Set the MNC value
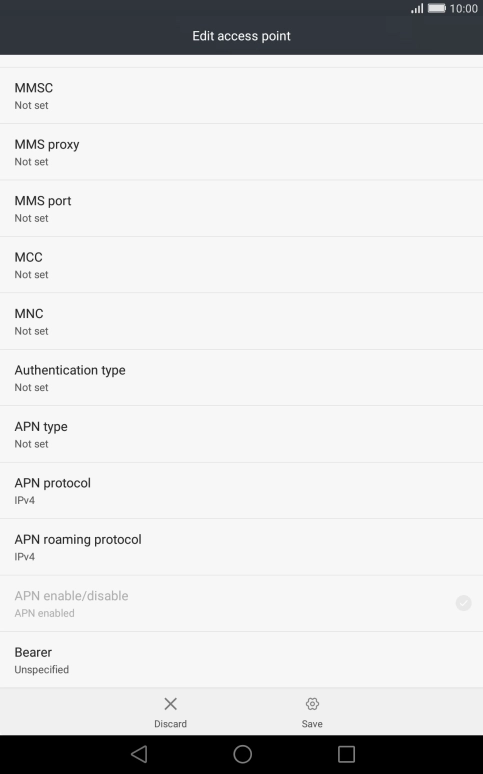The image size is (483, 774). pyautogui.click(x=242, y=321)
